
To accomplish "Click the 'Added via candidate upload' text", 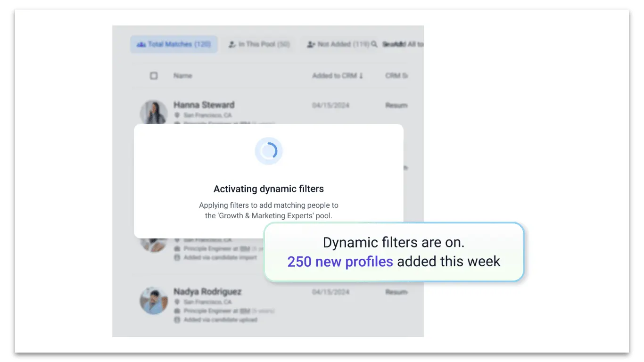I will coord(221,320).
